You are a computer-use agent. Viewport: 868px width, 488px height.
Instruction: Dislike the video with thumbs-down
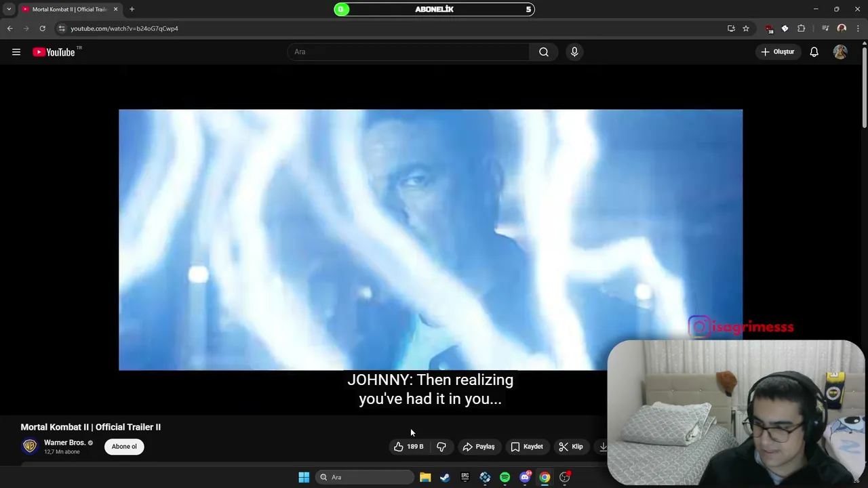441,447
